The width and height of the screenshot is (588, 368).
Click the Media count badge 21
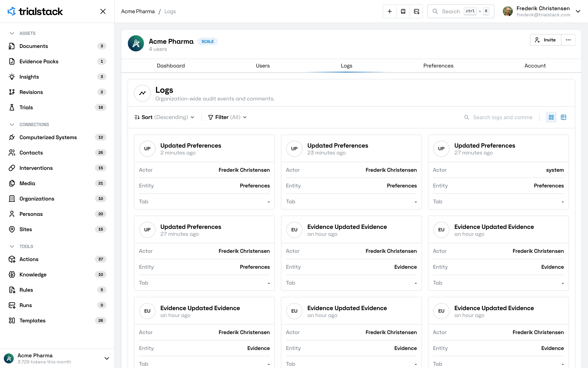tap(101, 183)
